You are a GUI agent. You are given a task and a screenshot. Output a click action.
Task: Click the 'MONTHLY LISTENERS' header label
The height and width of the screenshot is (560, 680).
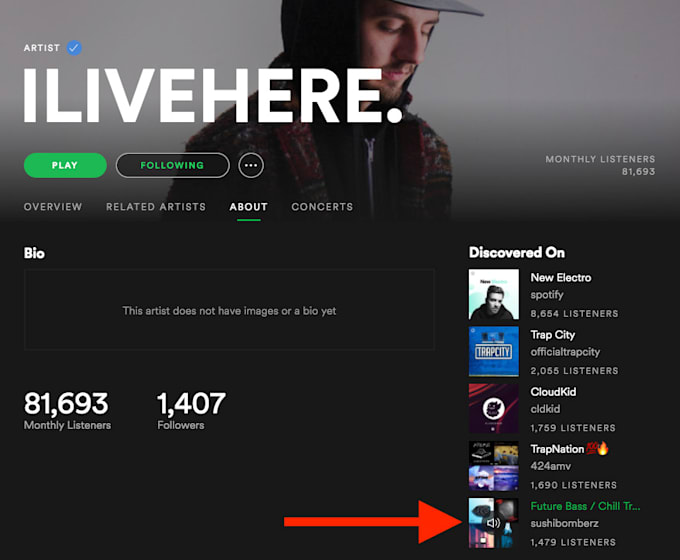(x=600, y=159)
